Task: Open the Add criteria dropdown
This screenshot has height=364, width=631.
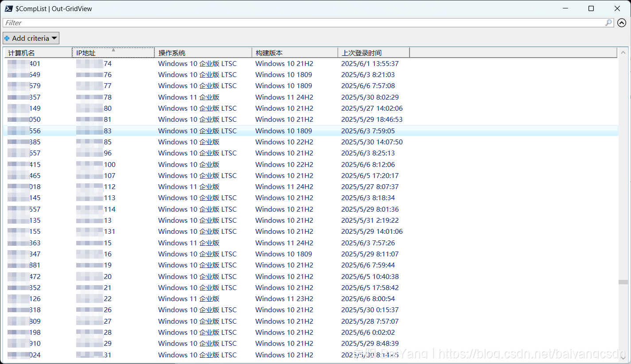Action: click(x=31, y=38)
